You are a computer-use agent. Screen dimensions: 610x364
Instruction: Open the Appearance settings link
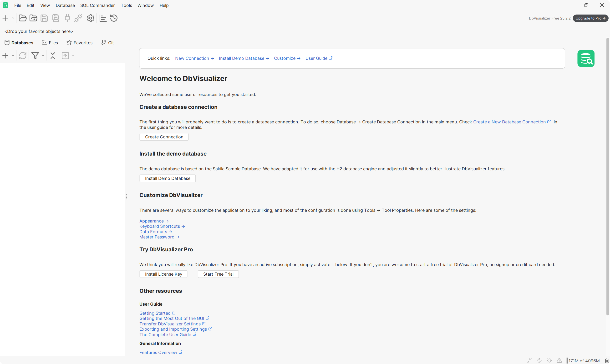click(154, 221)
